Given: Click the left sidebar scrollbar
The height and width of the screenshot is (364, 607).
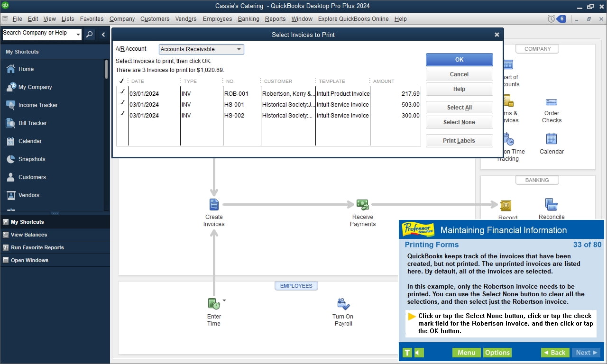Looking at the screenshot, I should [x=106, y=69].
